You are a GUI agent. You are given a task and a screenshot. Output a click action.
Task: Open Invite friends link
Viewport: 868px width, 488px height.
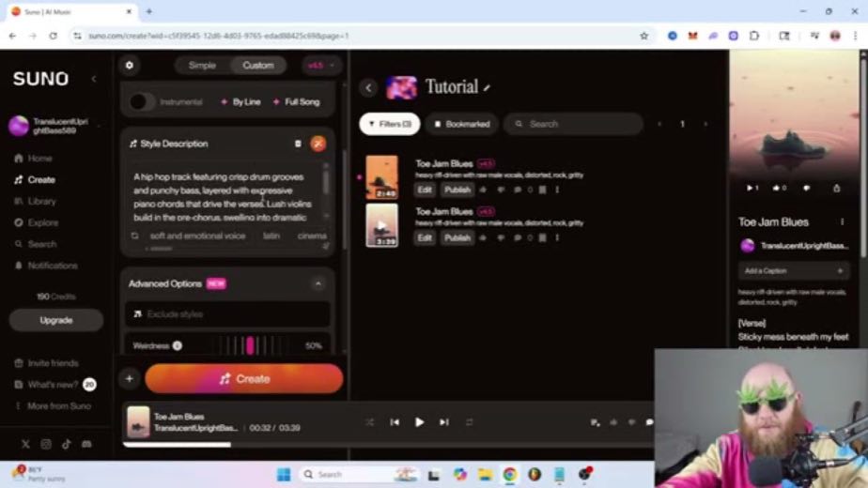pyautogui.click(x=47, y=363)
